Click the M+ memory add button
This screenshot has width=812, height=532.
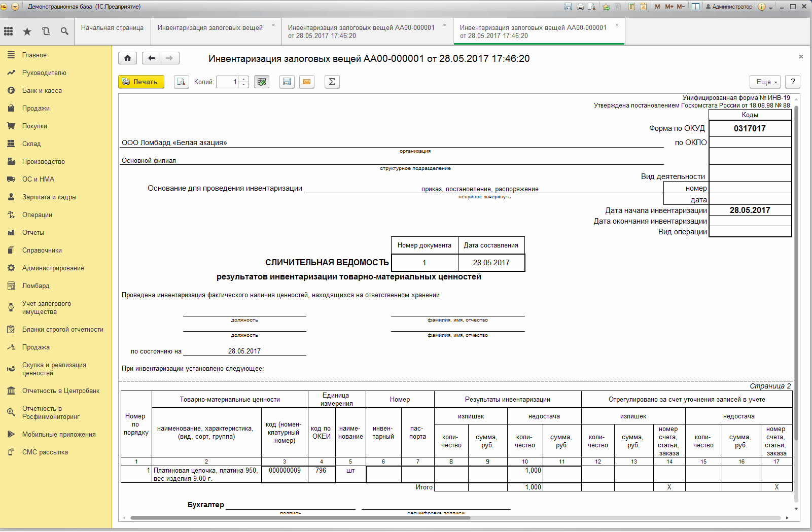(669, 7)
